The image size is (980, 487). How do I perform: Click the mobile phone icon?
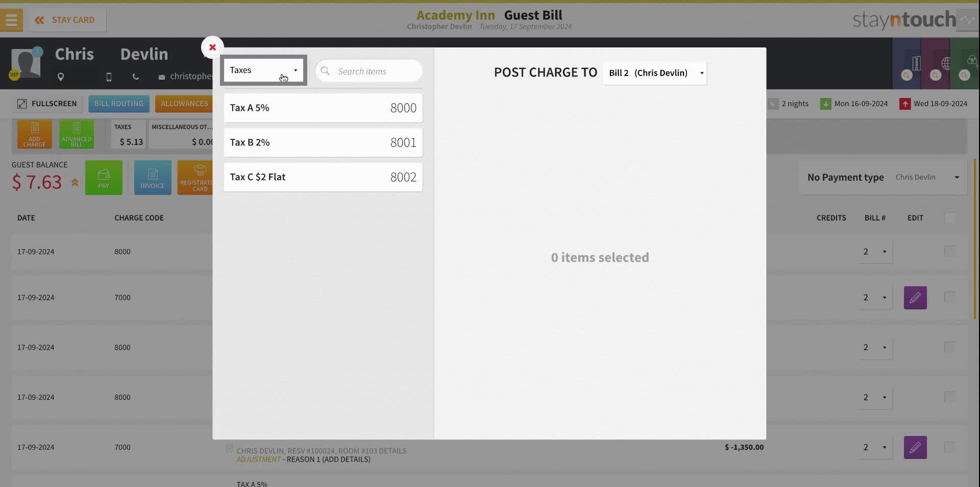109,77
